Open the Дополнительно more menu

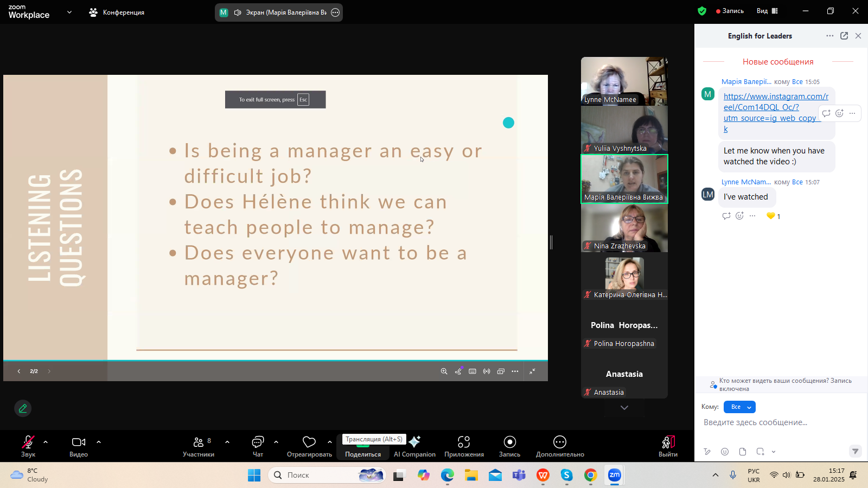[x=560, y=446]
